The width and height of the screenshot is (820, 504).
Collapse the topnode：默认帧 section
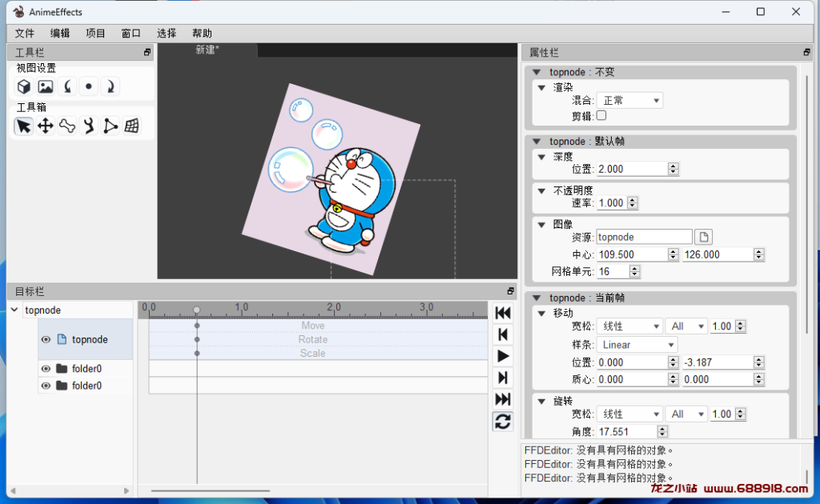(x=537, y=141)
